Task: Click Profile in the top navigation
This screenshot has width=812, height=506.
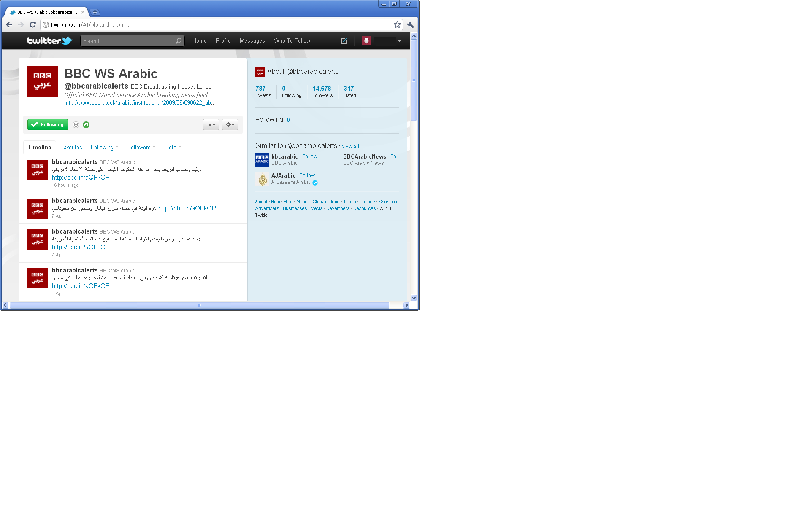Action: pyautogui.click(x=223, y=41)
